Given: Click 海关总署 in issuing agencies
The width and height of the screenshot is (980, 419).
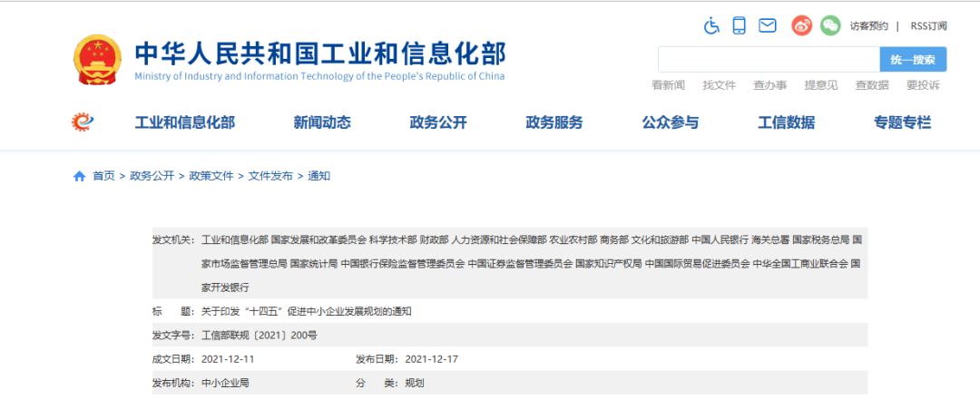Looking at the screenshot, I should click(x=770, y=239).
